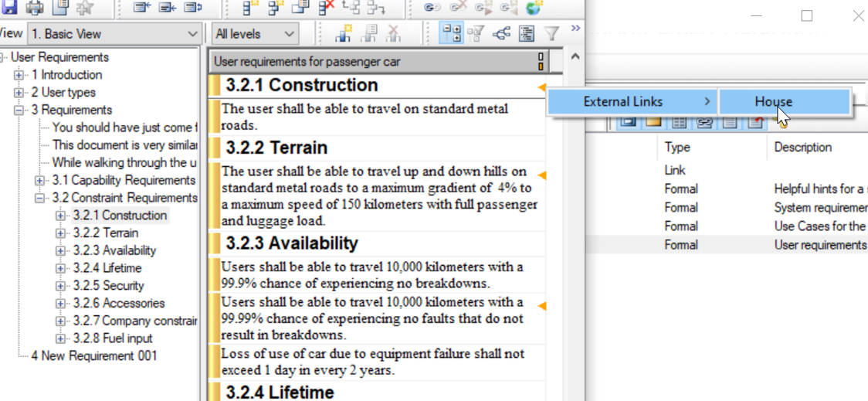Toggle the explorer tree view button
Image resolution: width=868 pixels, height=401 pixels.
pos(451,33)
